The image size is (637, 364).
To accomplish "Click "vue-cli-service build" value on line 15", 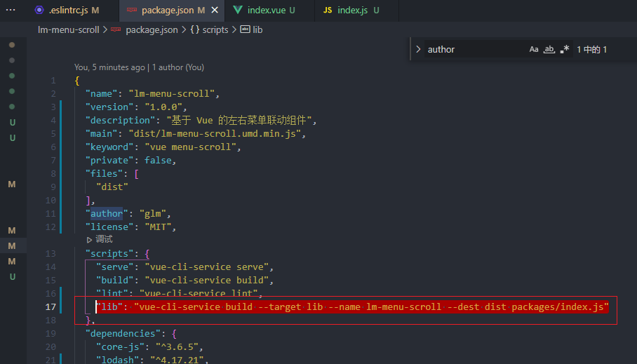I will pyautogui.click(x=206, y=281).
